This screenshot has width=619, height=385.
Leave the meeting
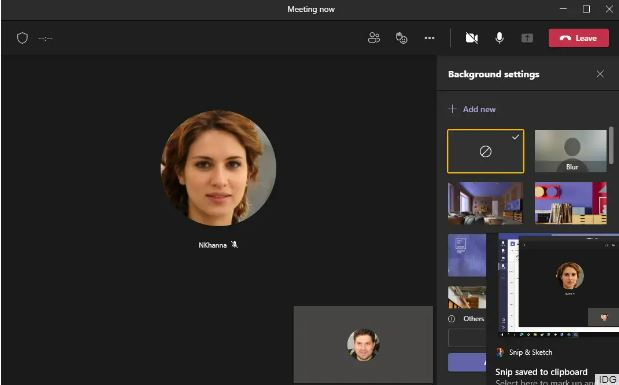(579, 38)
